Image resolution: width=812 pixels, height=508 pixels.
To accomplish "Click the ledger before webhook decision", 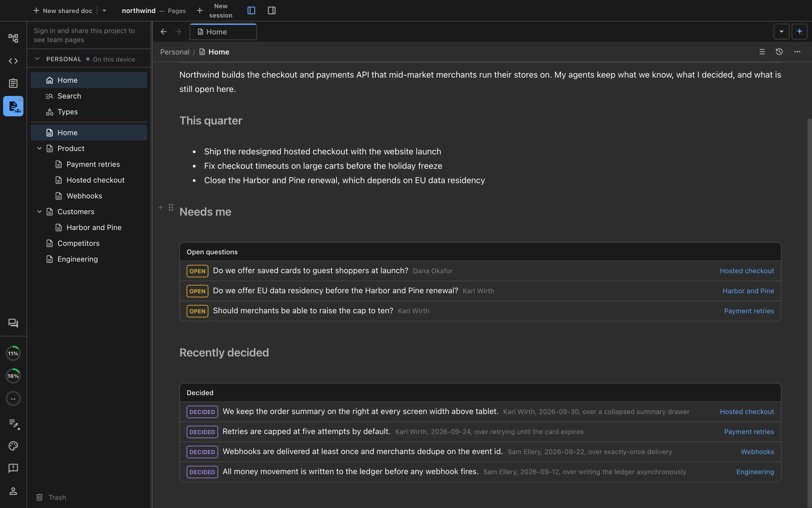I will tap(480, 472).
